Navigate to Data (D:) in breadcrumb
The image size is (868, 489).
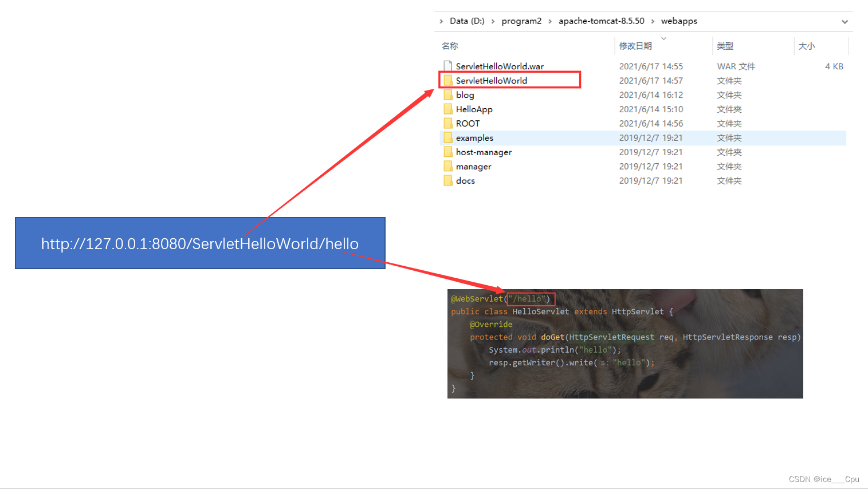467,21
